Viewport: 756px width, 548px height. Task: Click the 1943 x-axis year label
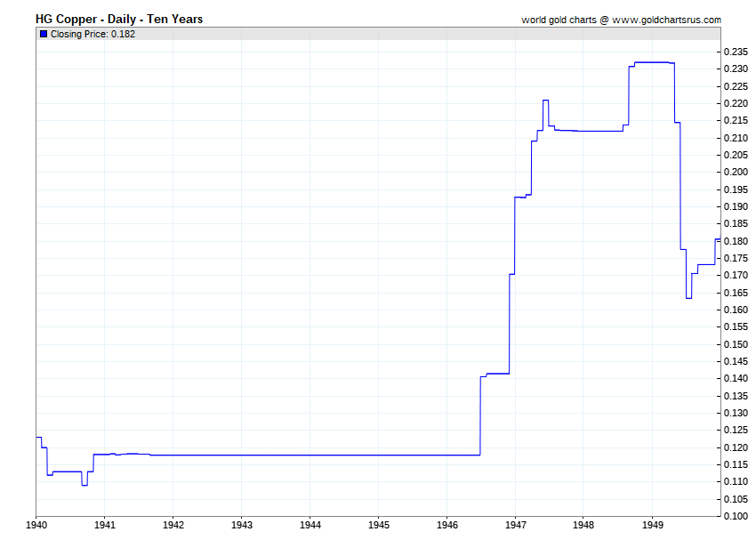pos(242,525)
